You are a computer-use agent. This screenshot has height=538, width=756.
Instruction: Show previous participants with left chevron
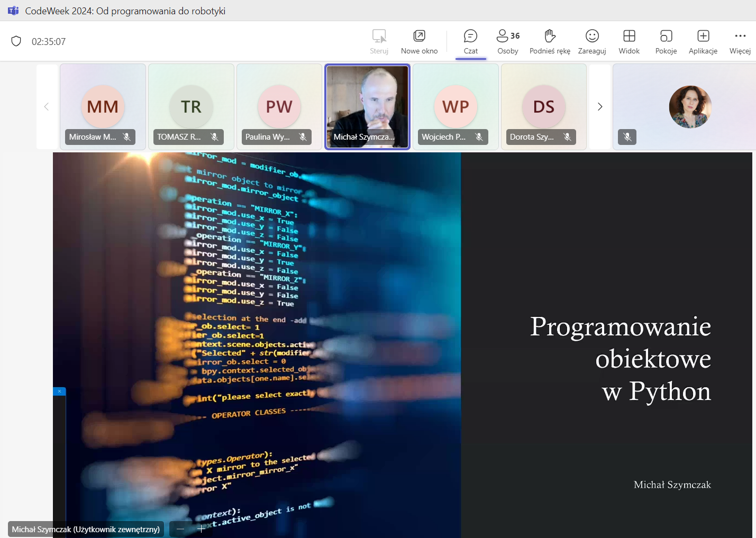47,107
